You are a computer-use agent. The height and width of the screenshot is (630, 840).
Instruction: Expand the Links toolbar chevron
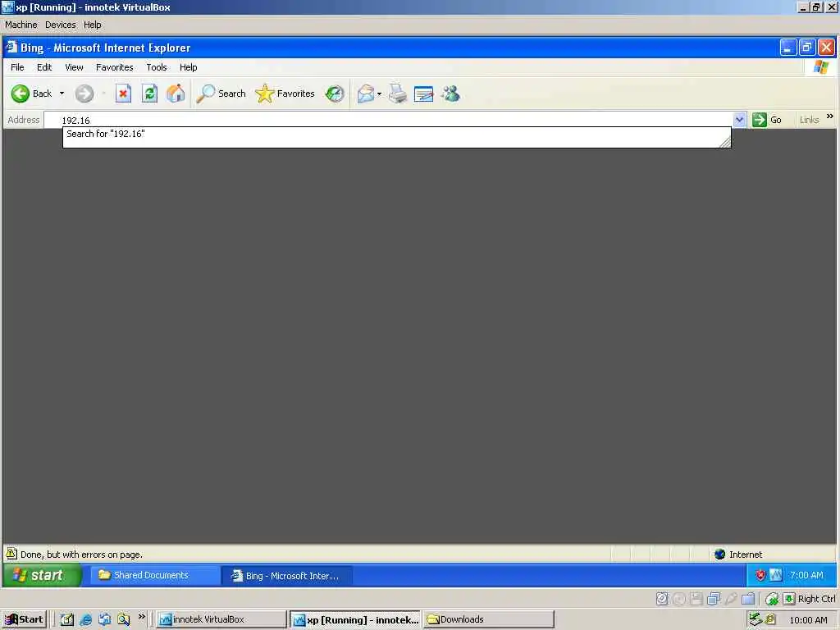click(830, 116)
